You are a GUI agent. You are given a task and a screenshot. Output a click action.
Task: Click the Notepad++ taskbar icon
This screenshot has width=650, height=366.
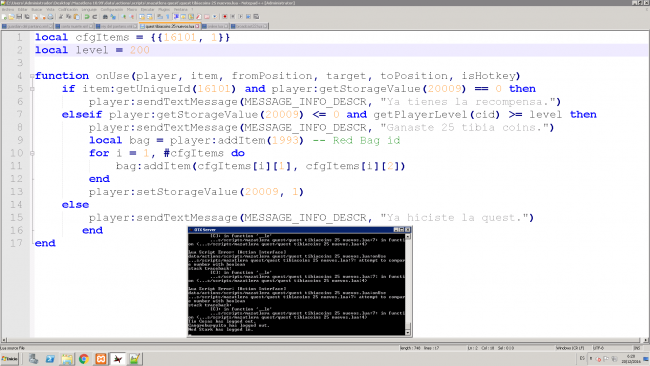134,359
